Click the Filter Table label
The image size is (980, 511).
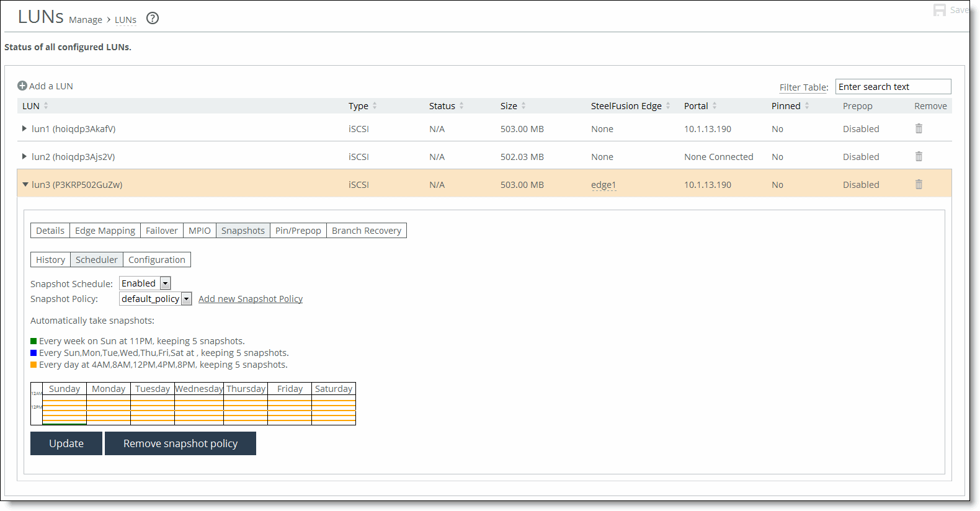tap(804, 87)
